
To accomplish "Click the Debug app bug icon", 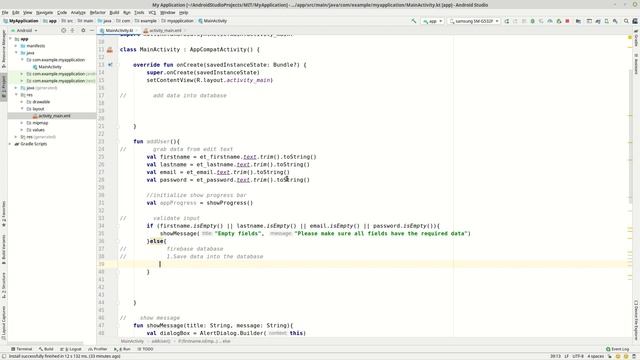I will [x=533, y=21].
